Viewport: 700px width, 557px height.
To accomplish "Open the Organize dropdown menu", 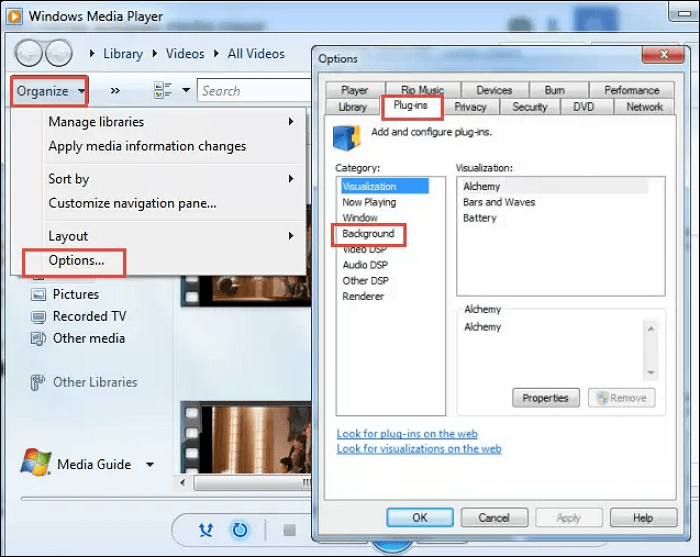I will pos(49,91).
